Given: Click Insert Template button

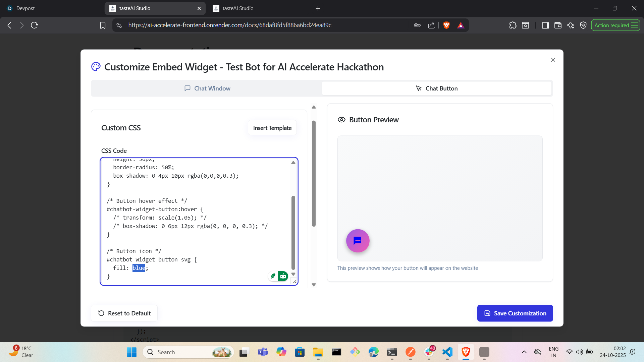Looking at the screenshot, I should [x=272, y=128].
